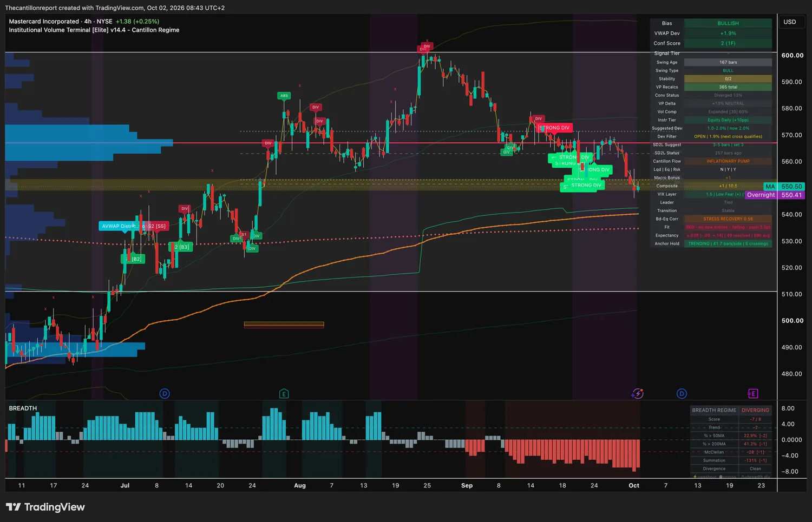This screenshot has width=812, height=522.
Task: Click the BREADTH pane title
Action: pos(23,408)
